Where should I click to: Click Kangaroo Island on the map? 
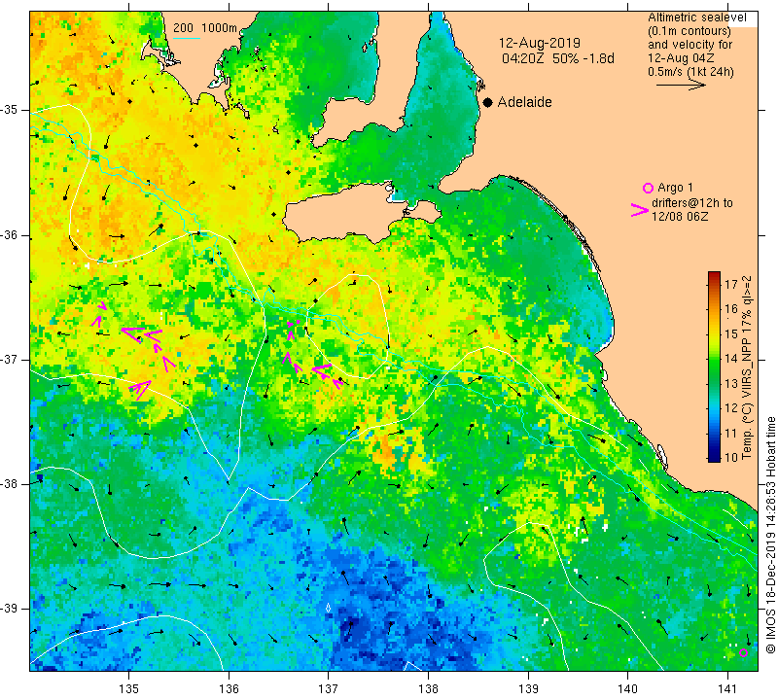click(347, 212)
